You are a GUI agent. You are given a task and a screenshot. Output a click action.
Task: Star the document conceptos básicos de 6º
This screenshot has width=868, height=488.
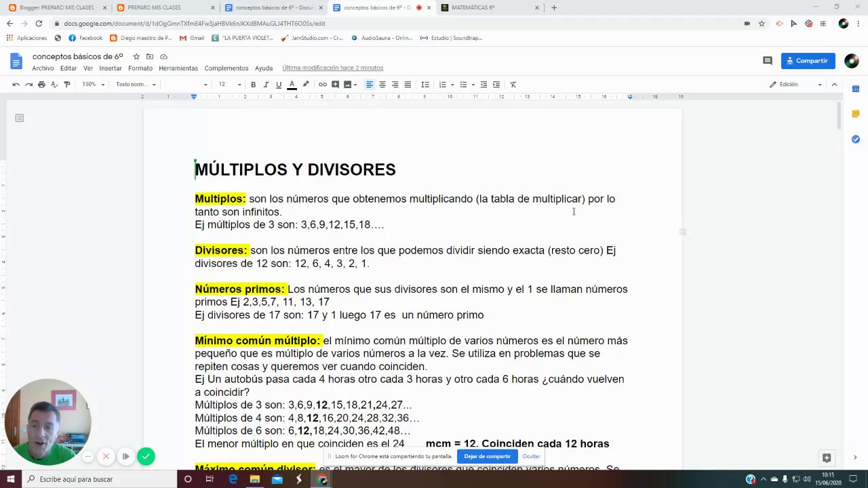click(x=136, y=57)
